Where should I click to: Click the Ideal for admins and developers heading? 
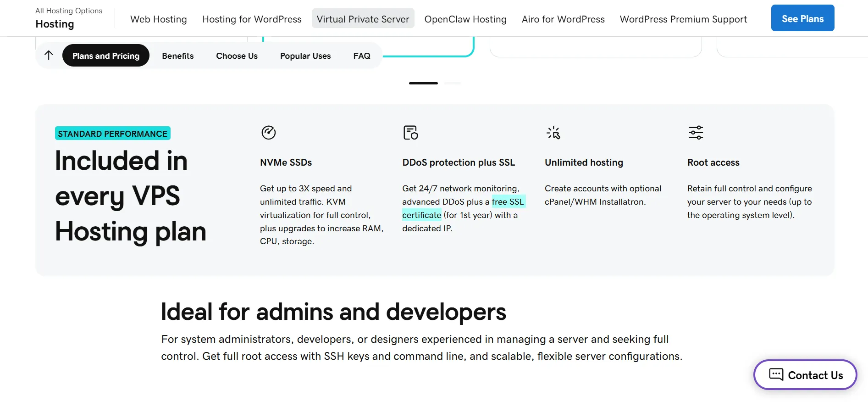[x=333, y=312]
